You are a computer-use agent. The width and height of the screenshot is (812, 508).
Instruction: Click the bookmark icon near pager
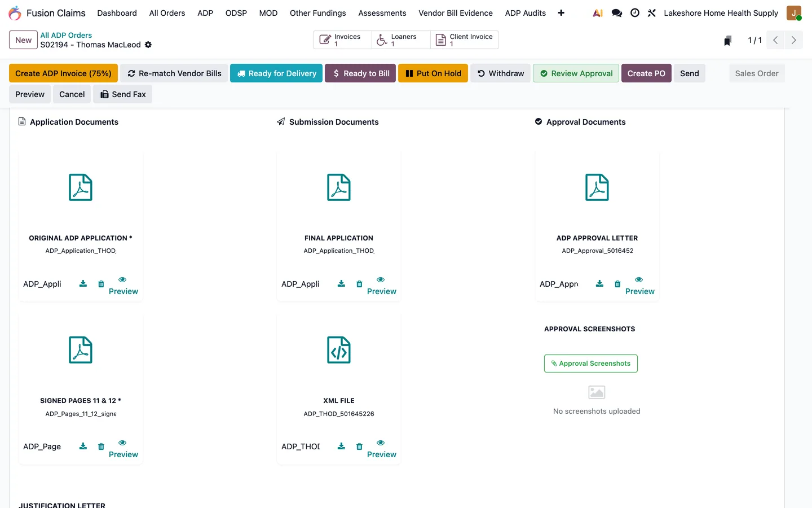click(728, 41)
